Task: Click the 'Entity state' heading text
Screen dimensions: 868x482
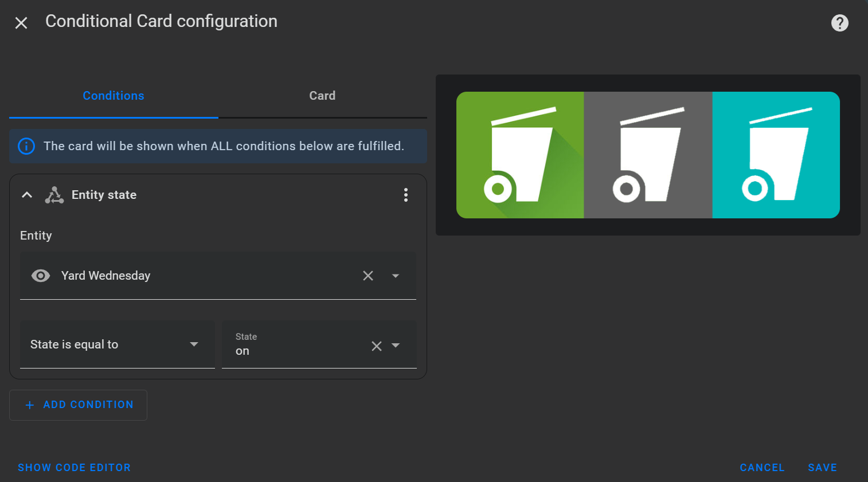Action: tap(104, 195)
